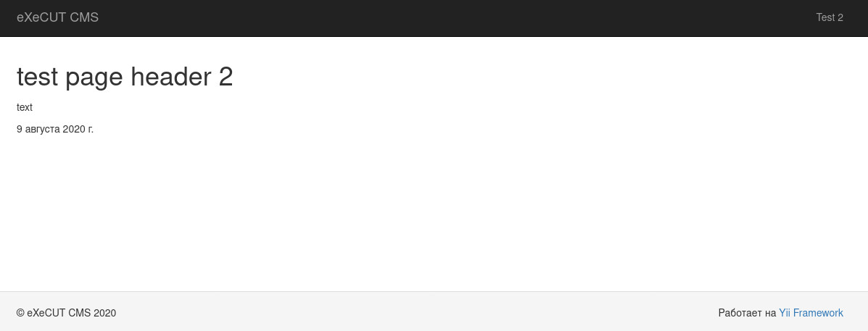Click the date '9 августа 2020 г.'
868x331 pixels.
pyautogui.click(x=55, y=130)
